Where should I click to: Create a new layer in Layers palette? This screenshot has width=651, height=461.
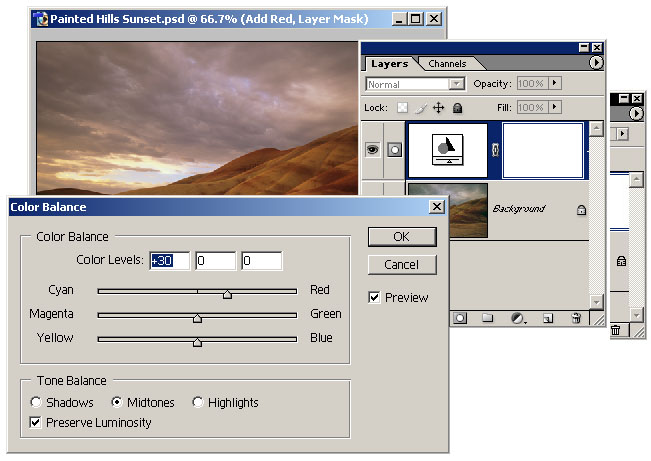548,319
